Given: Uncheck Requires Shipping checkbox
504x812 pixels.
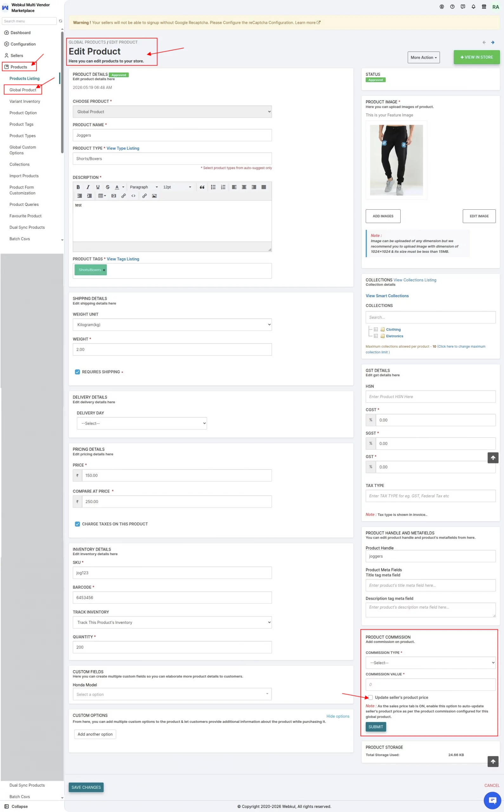Looking at the screenshot, I should tap(77, 372).
